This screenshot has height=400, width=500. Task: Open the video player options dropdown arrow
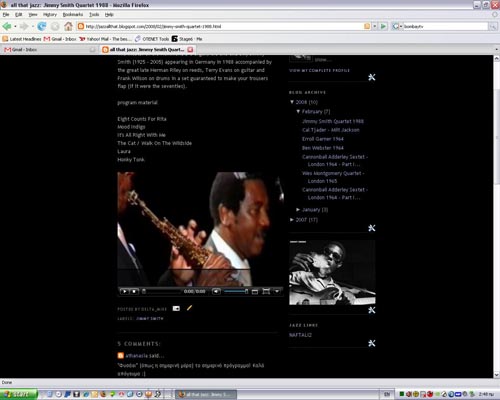click(277, 291)
